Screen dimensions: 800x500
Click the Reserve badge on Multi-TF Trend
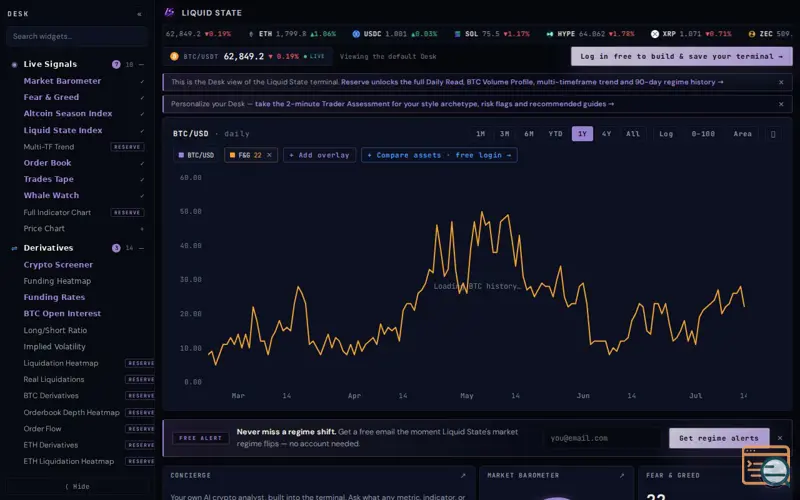(128, 147)
